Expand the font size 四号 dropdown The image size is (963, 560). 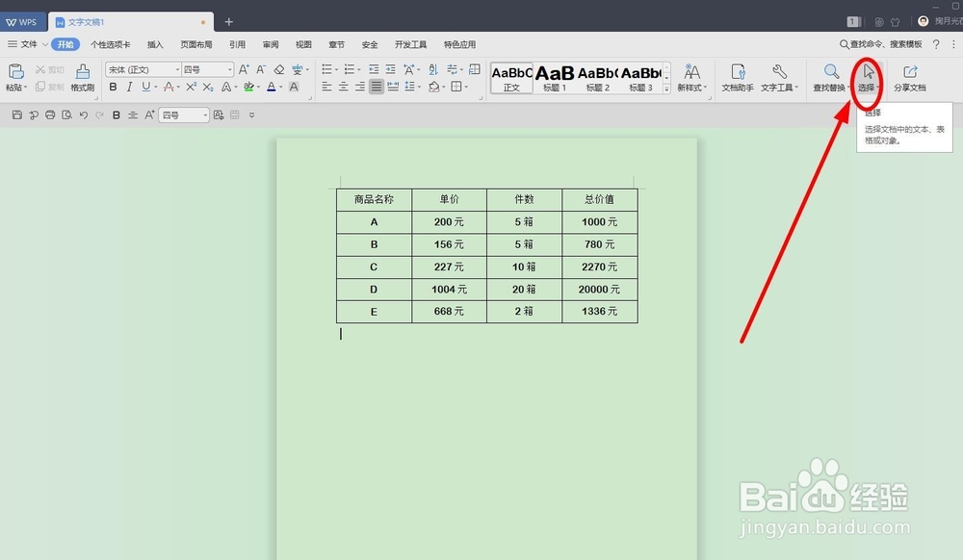click(228, 68)
